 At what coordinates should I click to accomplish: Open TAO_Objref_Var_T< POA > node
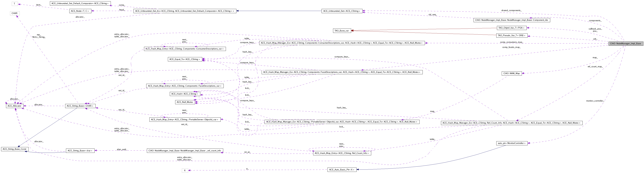(x=512, y=28)
